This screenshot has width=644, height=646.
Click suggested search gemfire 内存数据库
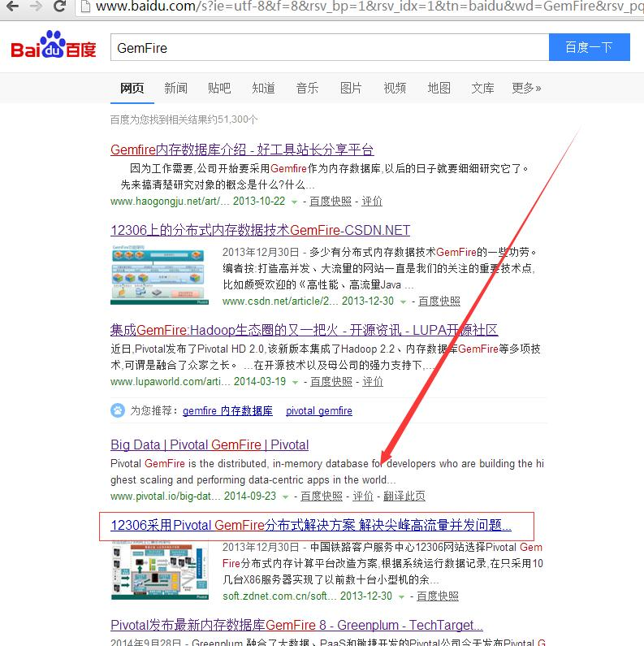tap(227, 410)
